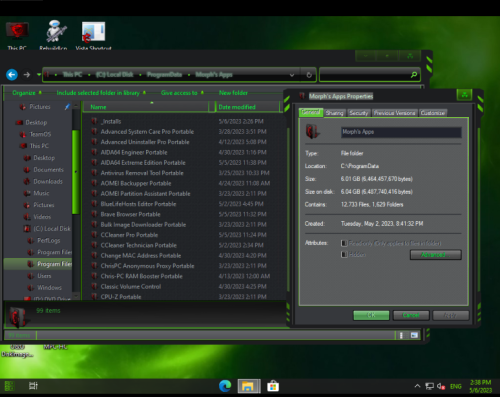This screenshot has width=500, height=397.
Task: Select ChrisPC Anonymous Proxy Portable folder
Action: tap(147, 266)
